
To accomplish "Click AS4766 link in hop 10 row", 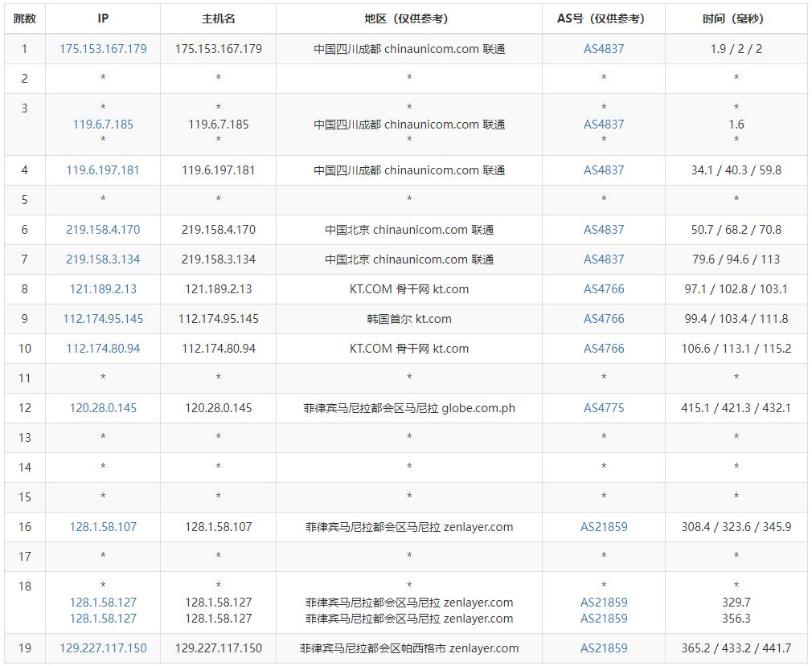I will [604, 349].
